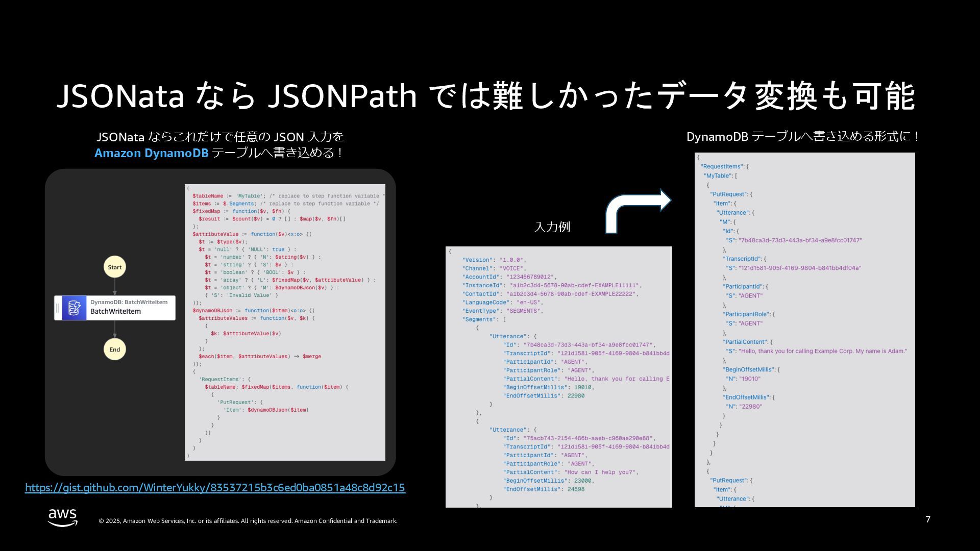Screen dimensions: 980x551
Task: Click the $items := $.Segments code line
Action: point(285,204)
